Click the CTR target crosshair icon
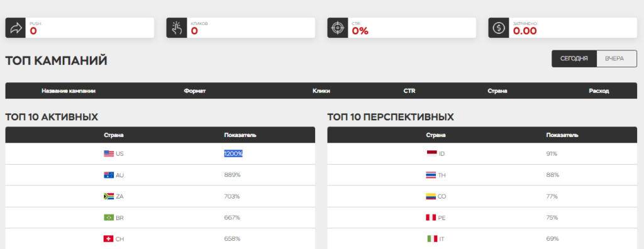Image resolution: width=644 pixels, height=249 pixels. (337, 28)
